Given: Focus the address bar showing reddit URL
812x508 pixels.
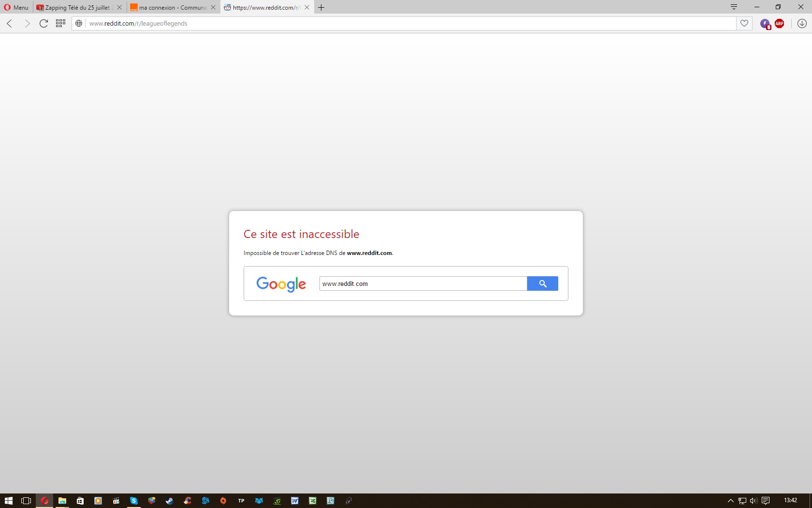Looking at the screenshot, I should point(411,23).
